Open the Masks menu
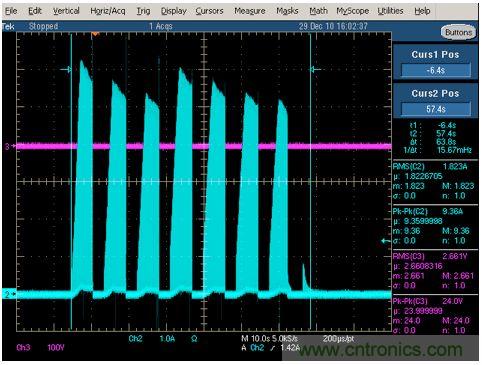Screen dimensions: 482x365 tap(287, 11)
